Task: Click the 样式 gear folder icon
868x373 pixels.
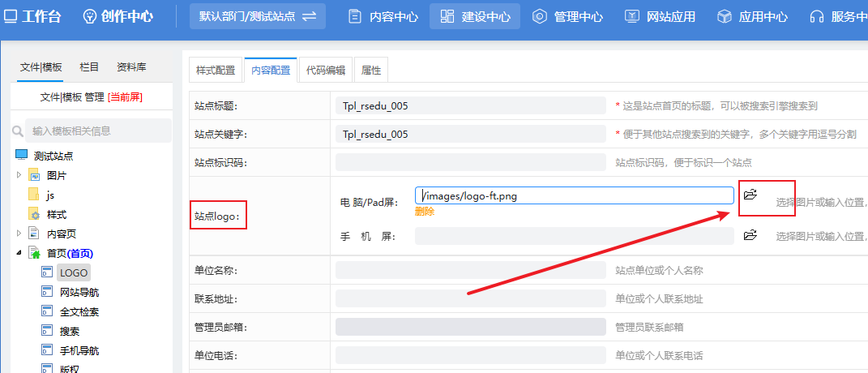Action: [x=34, y=215]
